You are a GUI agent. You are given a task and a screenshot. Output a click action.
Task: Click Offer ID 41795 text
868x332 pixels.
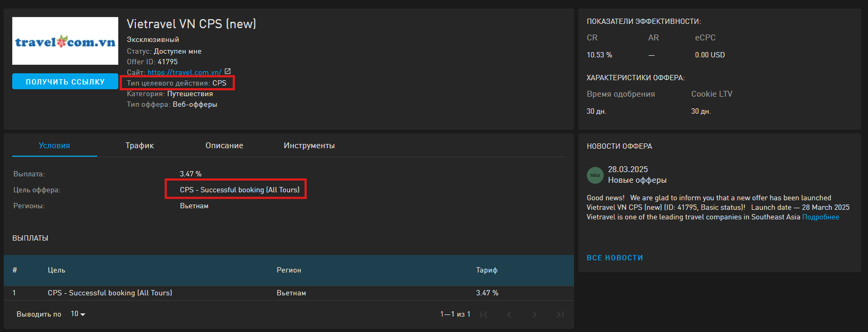pyautogui.click(x=152, y=62)
